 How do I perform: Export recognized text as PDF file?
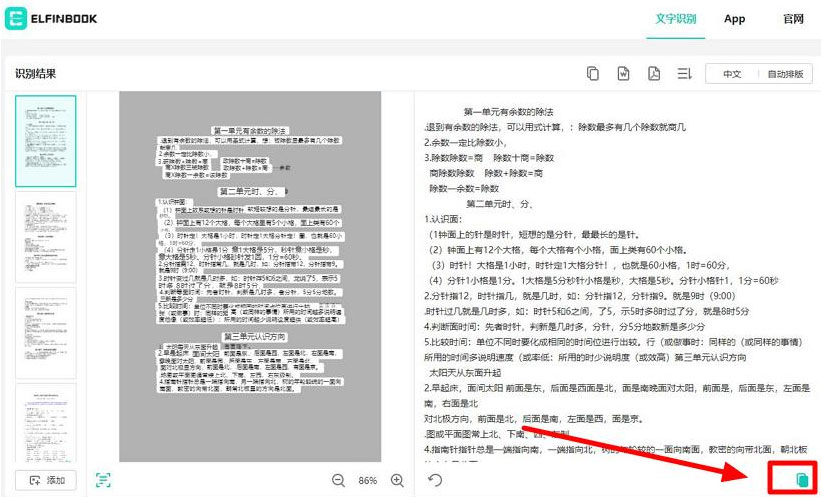653,74
